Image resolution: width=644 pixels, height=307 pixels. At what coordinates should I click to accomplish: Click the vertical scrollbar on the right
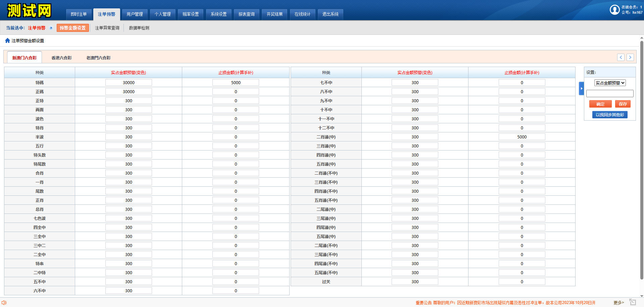(642, 161)
